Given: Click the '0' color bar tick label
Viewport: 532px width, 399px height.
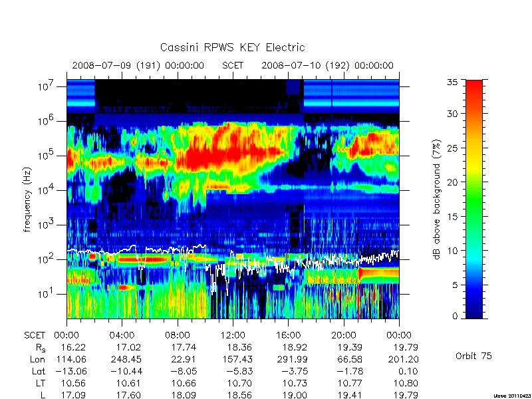Looking at the screenshot, I should (x=455, y=317).
